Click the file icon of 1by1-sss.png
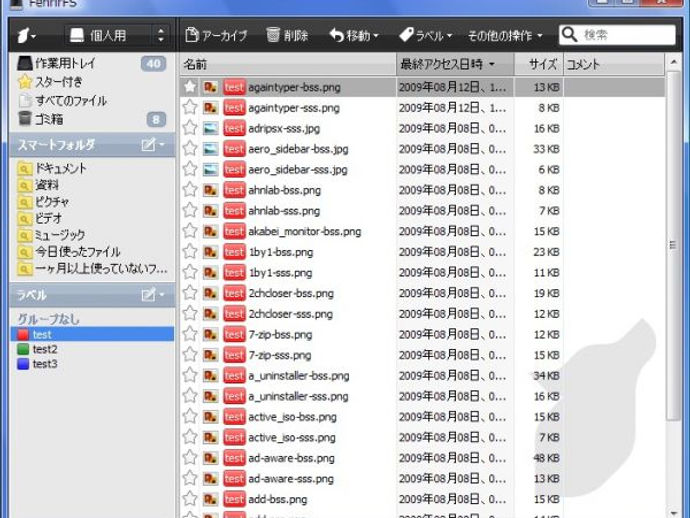Screen dimensions: 690x518 211,272
